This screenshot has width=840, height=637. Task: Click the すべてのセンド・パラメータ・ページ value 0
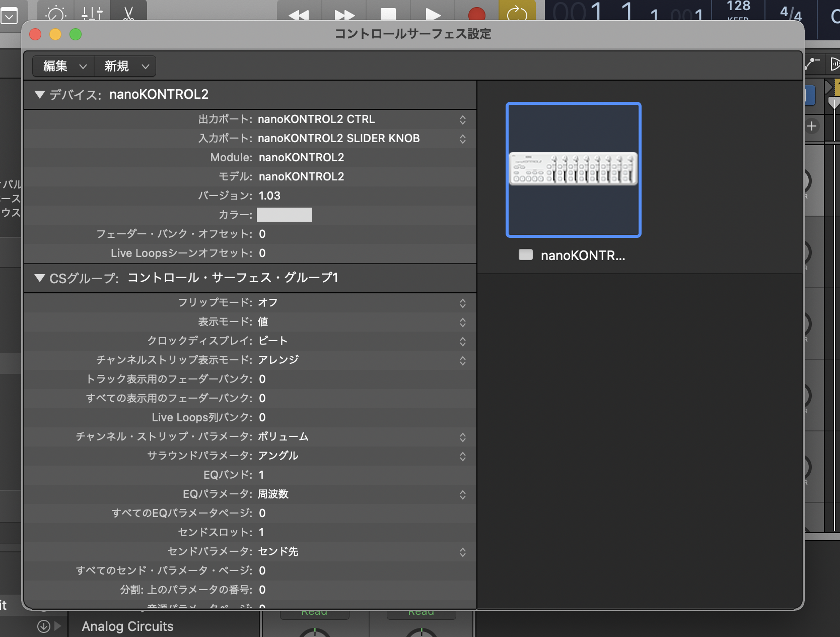(262, 570)
